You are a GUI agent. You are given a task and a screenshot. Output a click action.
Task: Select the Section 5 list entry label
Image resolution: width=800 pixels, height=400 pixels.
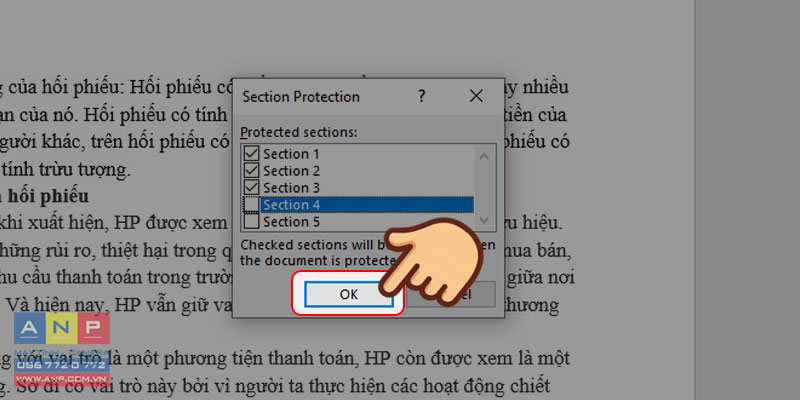[x=291, y=222]
